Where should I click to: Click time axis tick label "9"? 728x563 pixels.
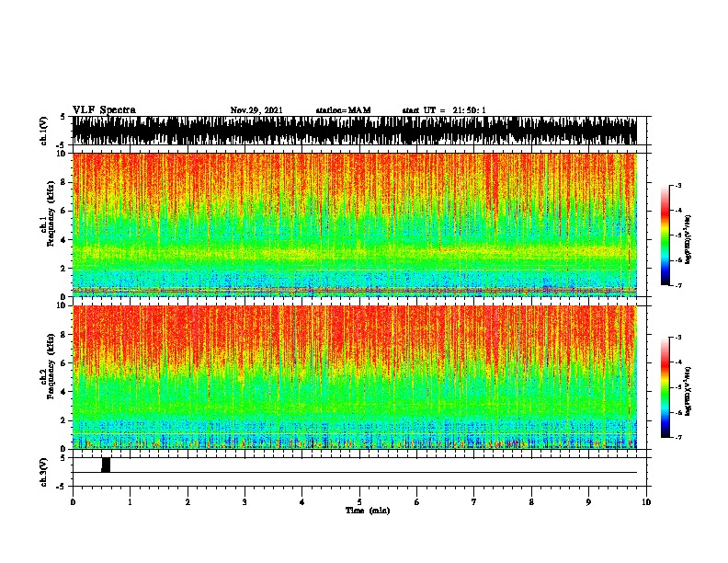click(588, 502)
